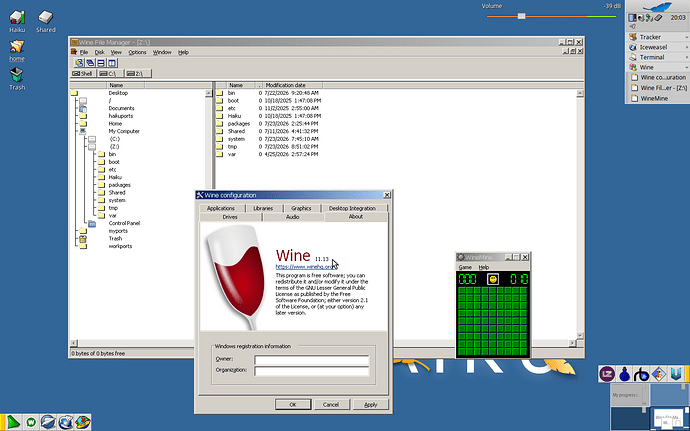Open the Disk menu
690x431 pixels.
point(99,52)
